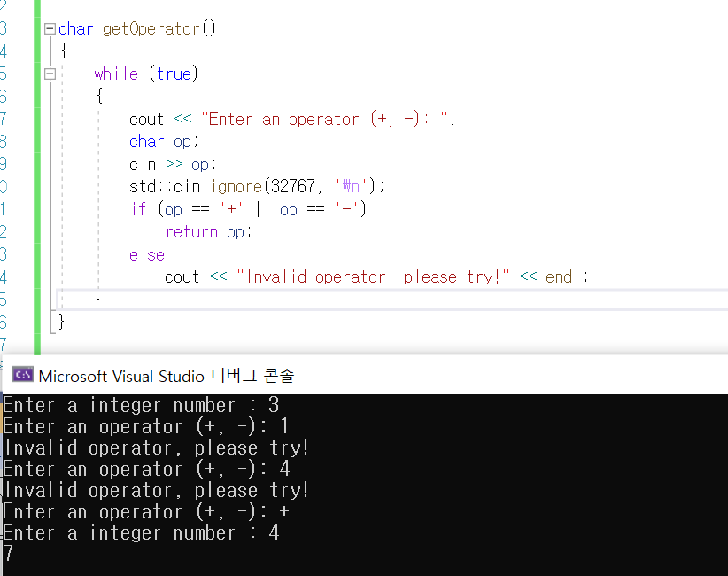Image resolution: width=728 pixels, height=576 pixels.
Task: Click the first 'Invalid operator, please try!' console line
Action: 156,448
